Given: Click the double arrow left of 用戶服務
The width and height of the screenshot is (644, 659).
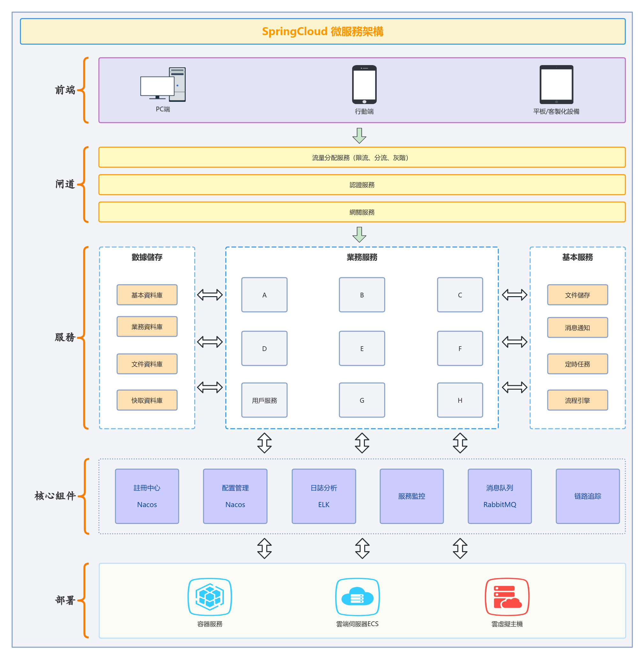Looking at the screenshot, I should (210, 387).
